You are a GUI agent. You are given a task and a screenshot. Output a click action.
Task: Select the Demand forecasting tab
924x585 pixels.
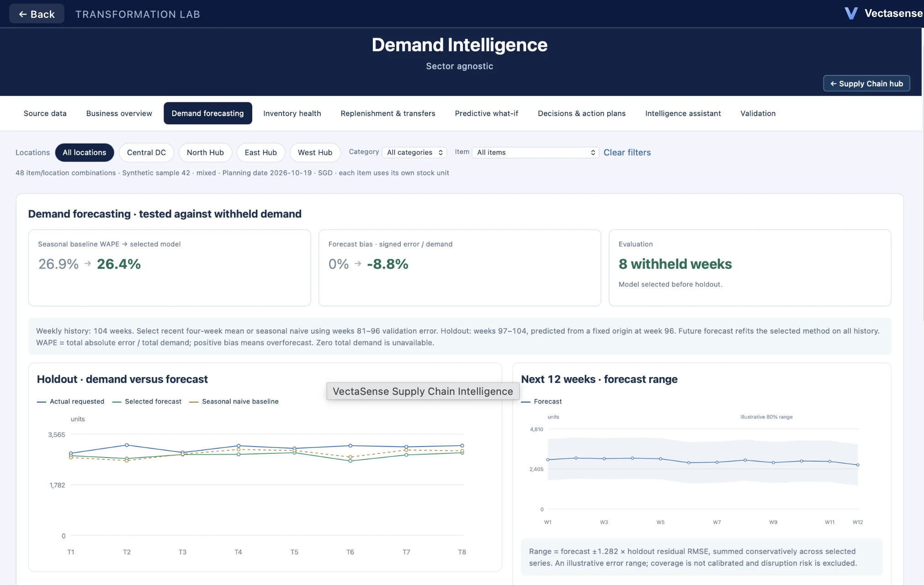(208, 113)
